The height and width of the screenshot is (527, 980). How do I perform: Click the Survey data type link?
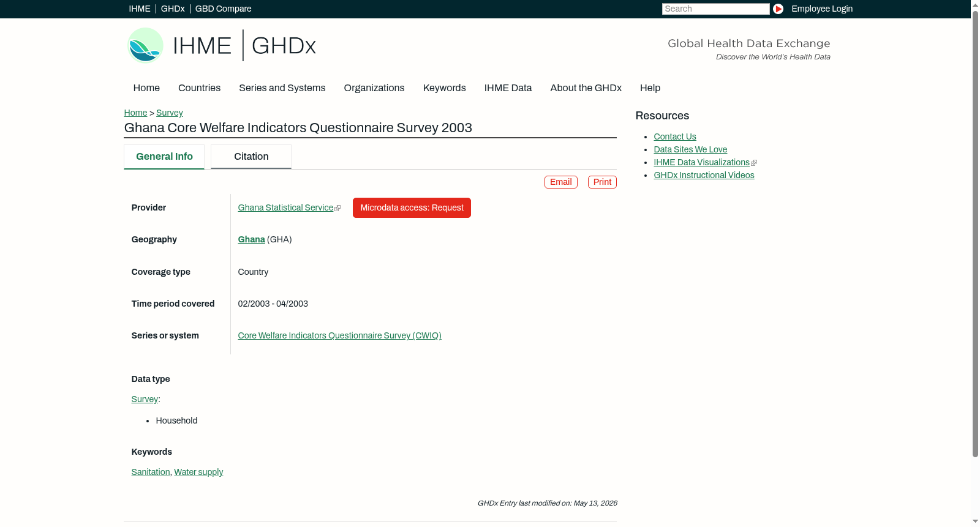(145, 399)
